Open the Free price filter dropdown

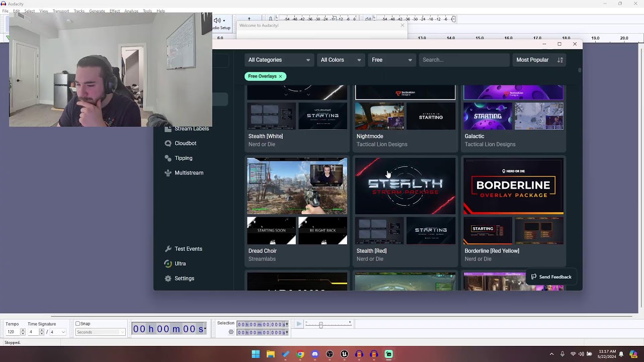coord(391,60)
